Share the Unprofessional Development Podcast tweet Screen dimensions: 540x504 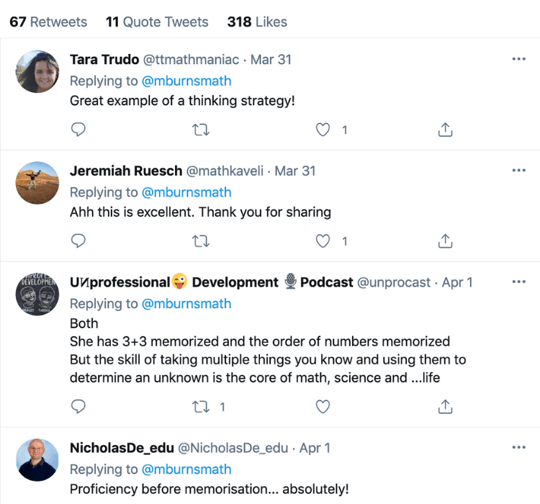pyautogui.click(x=445, y=407)
